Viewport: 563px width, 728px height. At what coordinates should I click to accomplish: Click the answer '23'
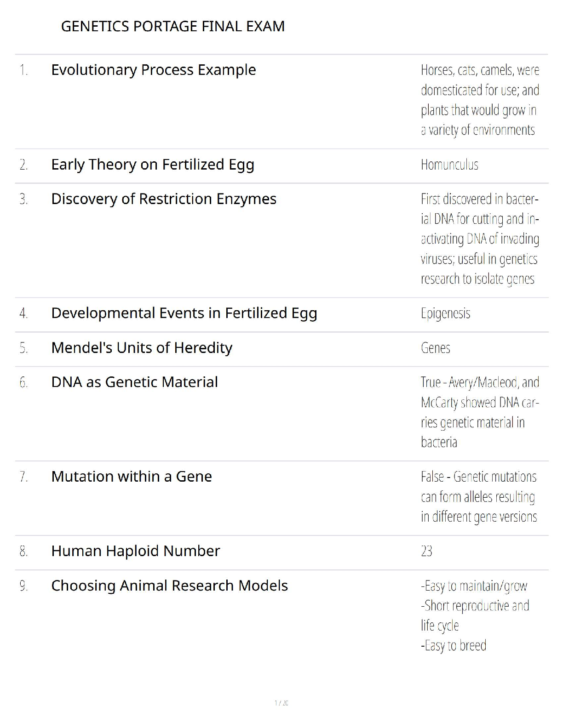(x=426, y=551)
